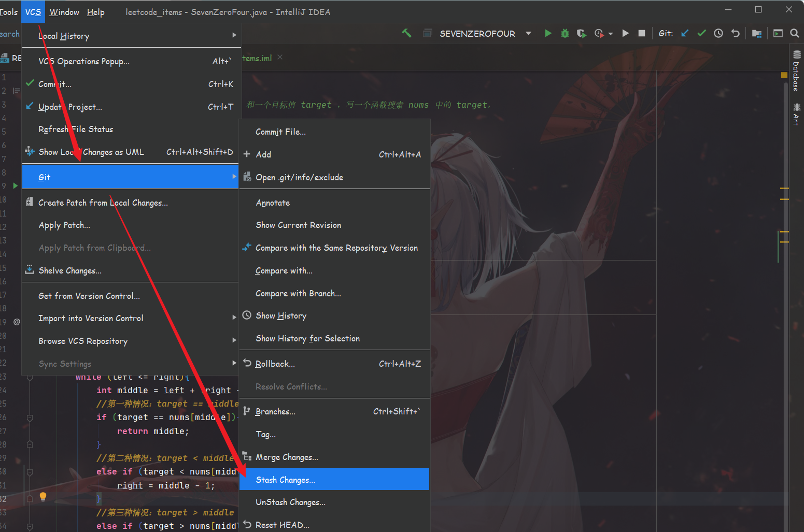The image size is (804, 532).
Task: Click the toolbar Rollback undo-arrow icon
Action: tap(735, 33)
